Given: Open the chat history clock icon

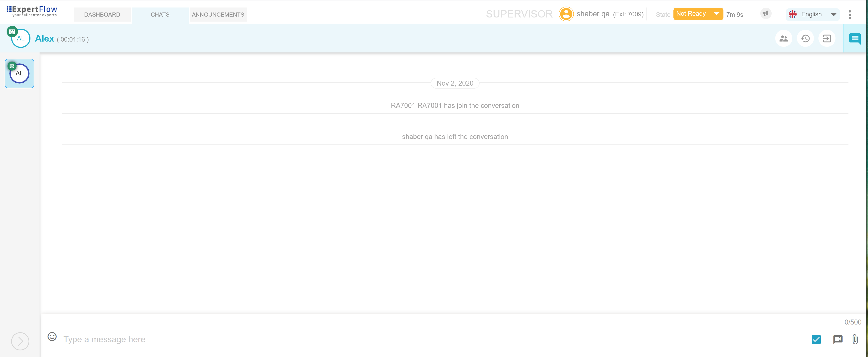Looking at the screenshot, I should pyautogui.click(x=805, y=38).
